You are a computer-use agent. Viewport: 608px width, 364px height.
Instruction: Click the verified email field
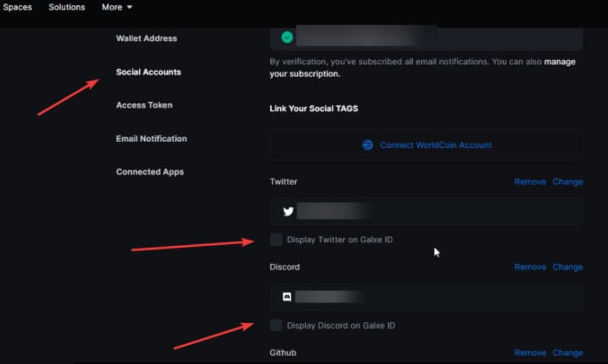click(426, 38)
